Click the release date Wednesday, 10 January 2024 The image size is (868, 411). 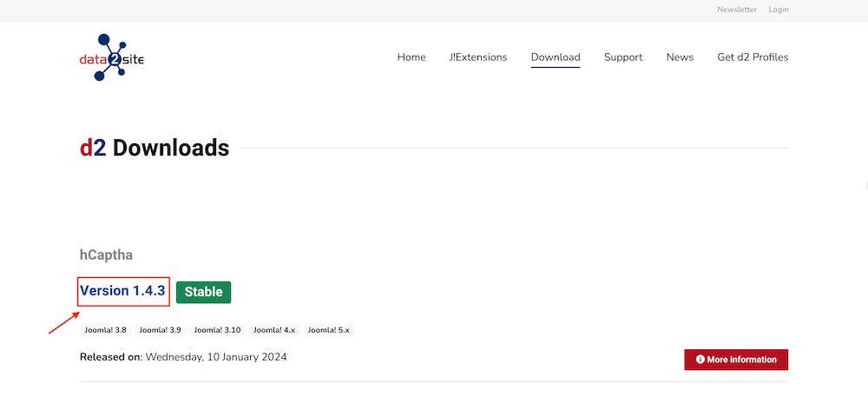pos(216,357)
